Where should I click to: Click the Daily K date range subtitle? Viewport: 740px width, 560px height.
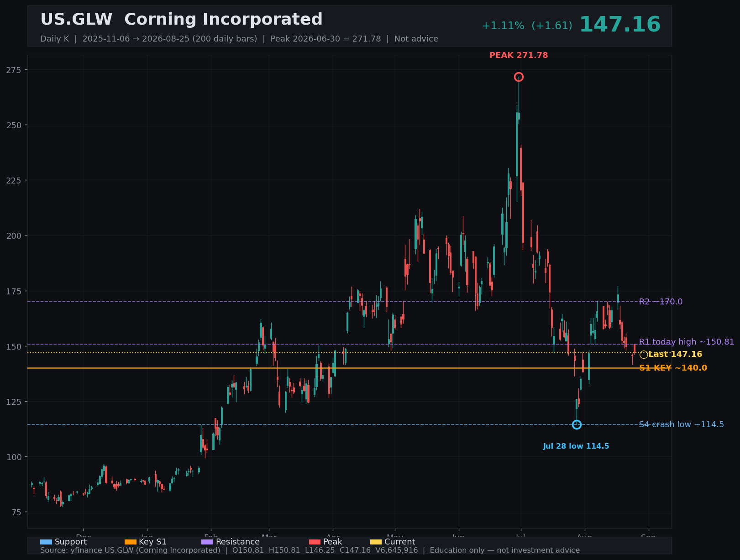pyautogui.click(x=239, y=39)
